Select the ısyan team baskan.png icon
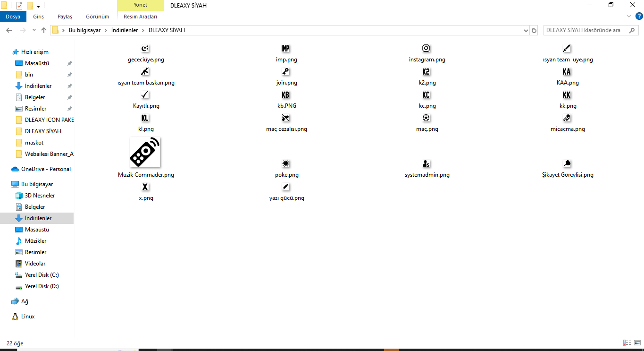 tap(145, 72)
